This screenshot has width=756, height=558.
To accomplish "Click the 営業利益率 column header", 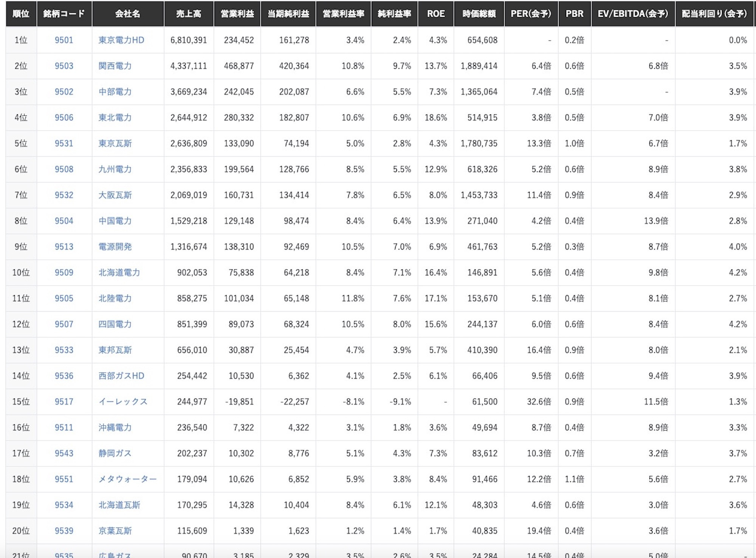I will pos(343,14).
